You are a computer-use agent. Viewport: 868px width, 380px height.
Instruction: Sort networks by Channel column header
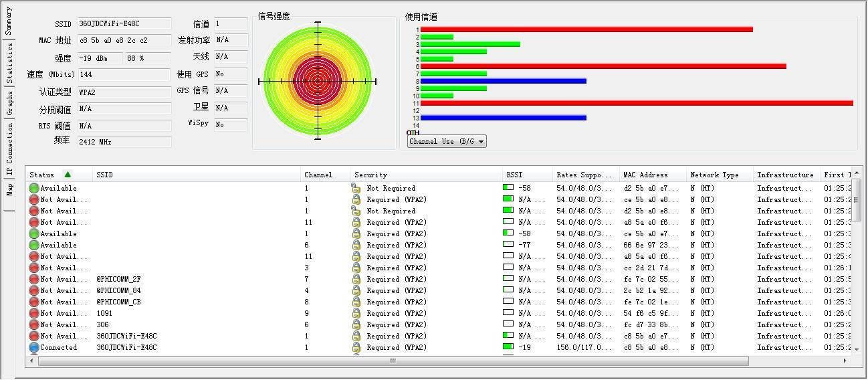pyautogui.click(x=318, y=175)
